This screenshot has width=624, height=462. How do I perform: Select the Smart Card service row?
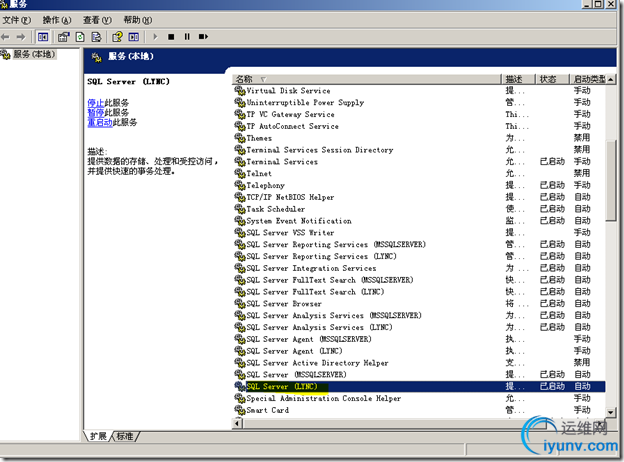coord(419,410)
